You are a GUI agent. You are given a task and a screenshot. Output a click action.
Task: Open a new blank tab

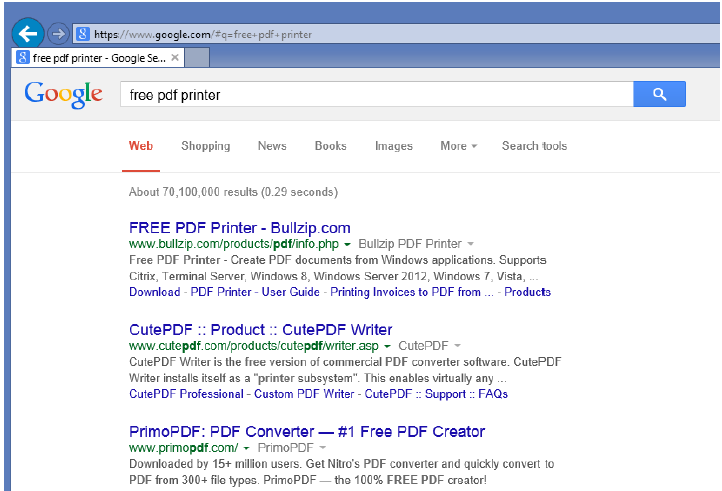[197, 58]
